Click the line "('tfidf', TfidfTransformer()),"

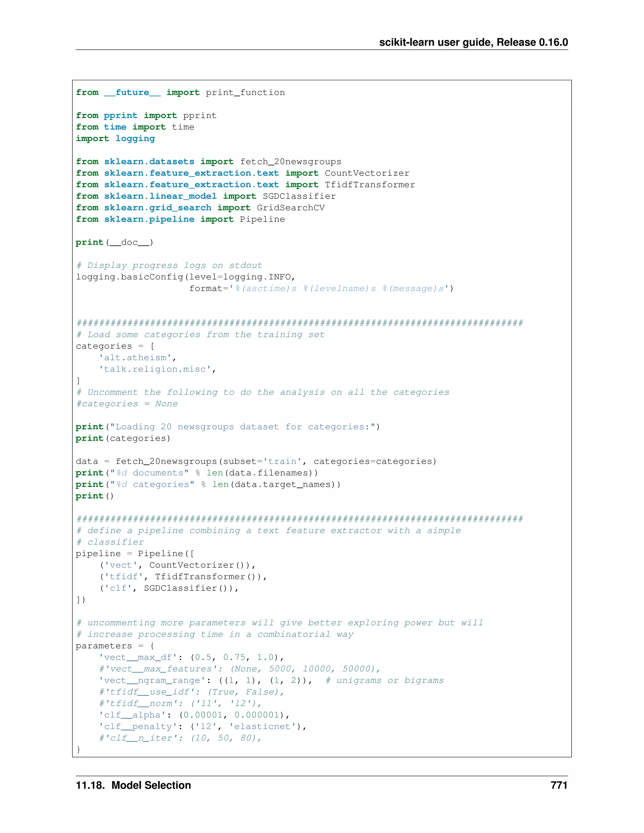coord(183,577)
